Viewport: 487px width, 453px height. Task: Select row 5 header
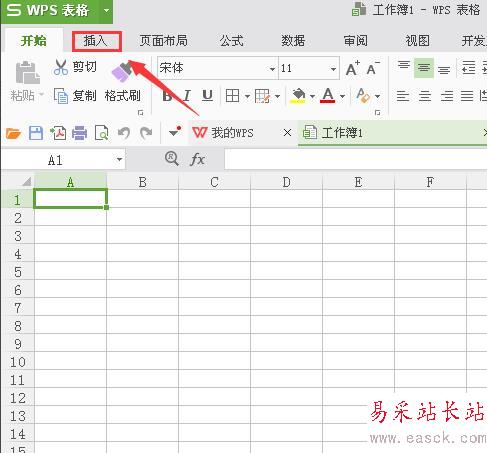[18, 272]
